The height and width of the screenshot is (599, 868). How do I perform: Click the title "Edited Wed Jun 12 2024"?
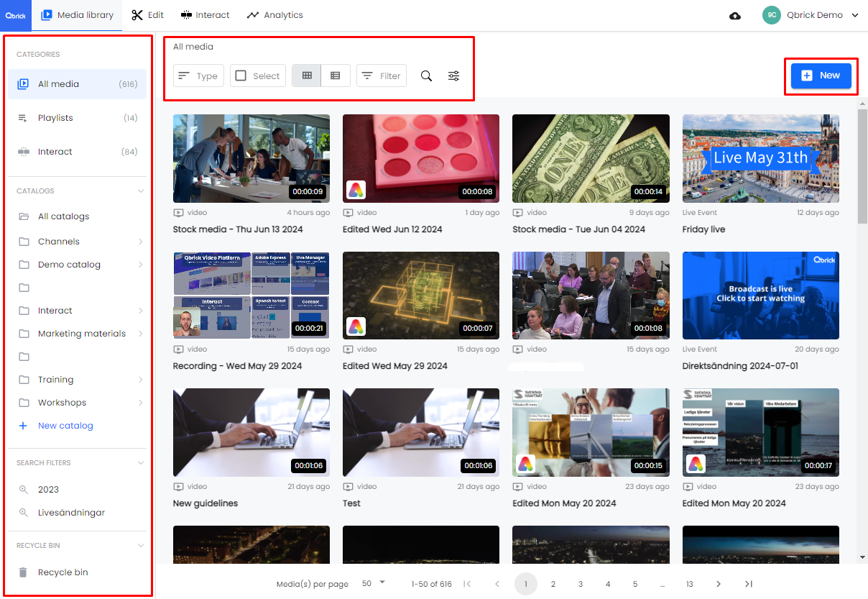(x=392, y=229)
